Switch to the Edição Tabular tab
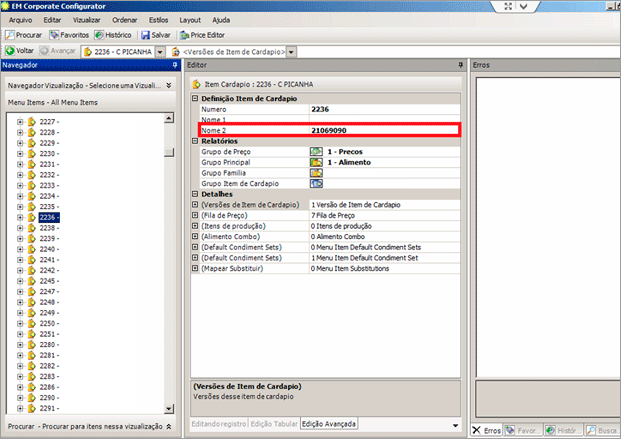This screenshot has height=439, width=621. (272, 425)
